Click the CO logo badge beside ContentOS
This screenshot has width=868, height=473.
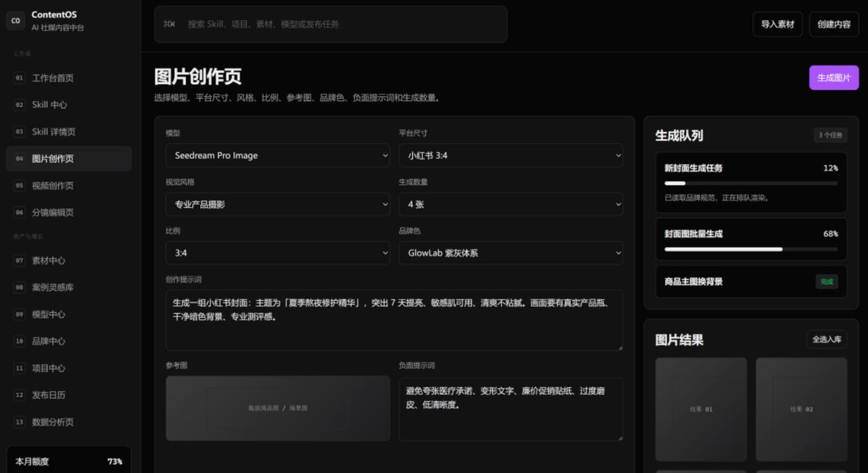tap(16, 20)
